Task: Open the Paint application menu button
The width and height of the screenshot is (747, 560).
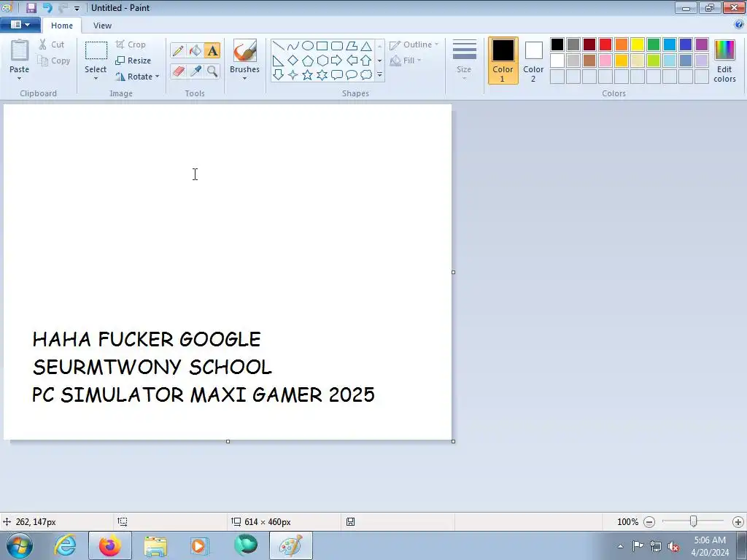Action: (x=20, y=25)
